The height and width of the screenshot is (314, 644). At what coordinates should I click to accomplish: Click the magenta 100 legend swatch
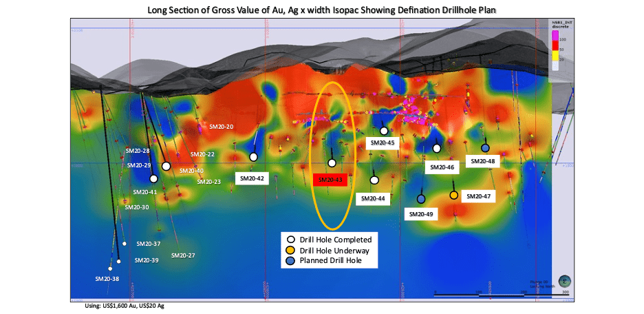[554, 36]
